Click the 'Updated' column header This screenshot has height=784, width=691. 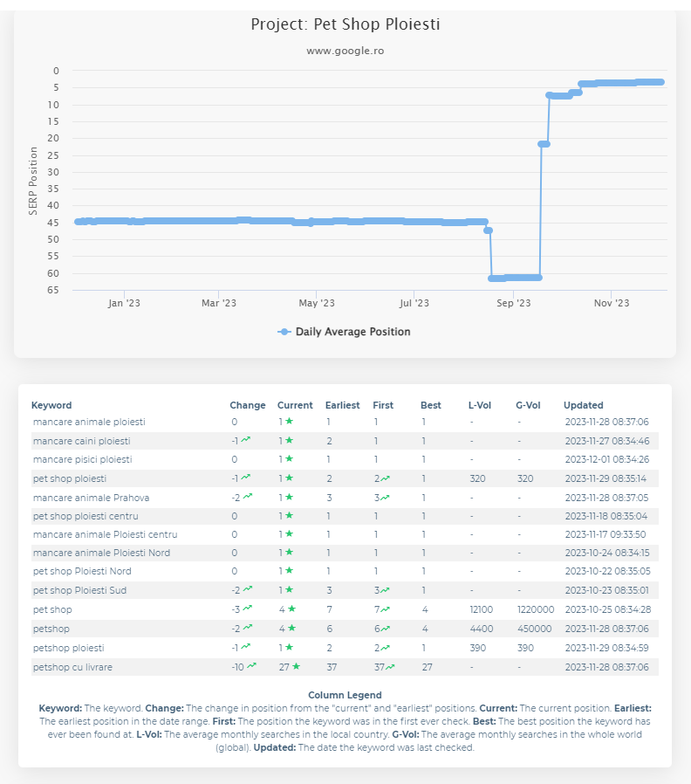point(583,405)
